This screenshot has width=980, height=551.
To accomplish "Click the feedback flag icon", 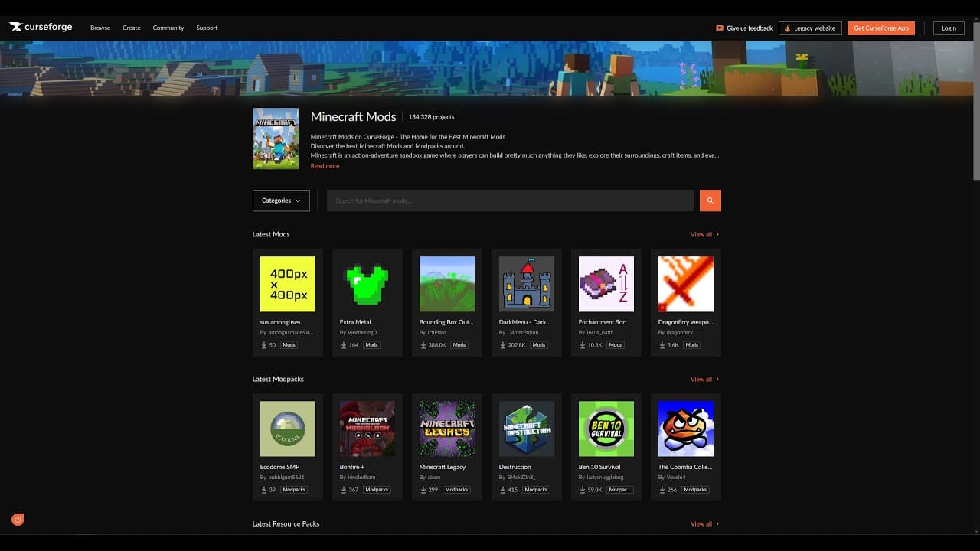I will pos(720,28).
